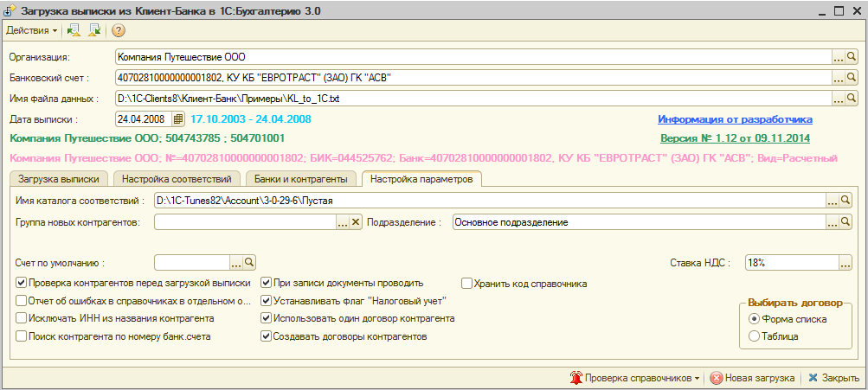The image size is (868, 390).
Task: Enable Поиск контрагента по номеру банк.счета
Action: 22,336
